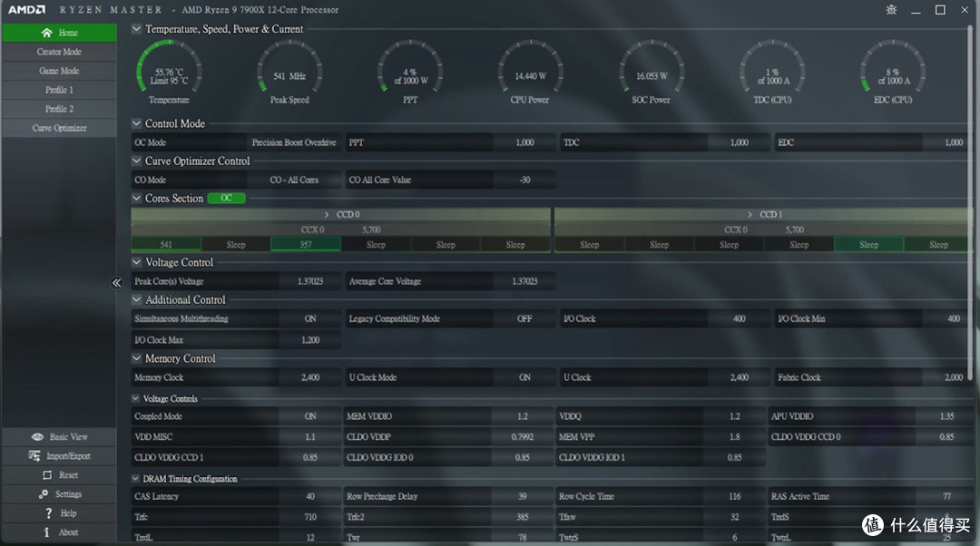The width and height of the screenshot is (980, 546).
Task: Click the AMD logo in title bar
Action: (x=27, y=9)
